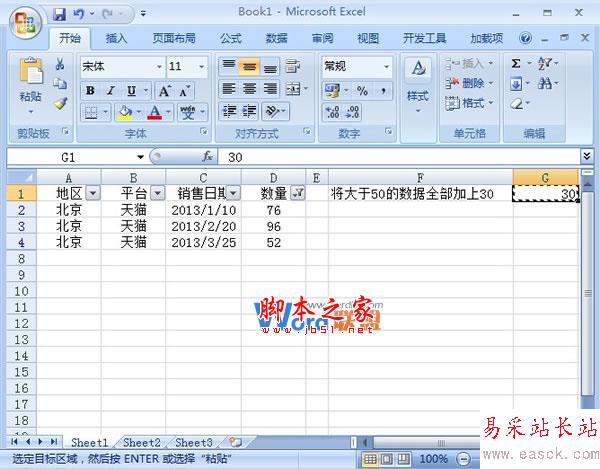600x469 pixels.
Task: Open the font name dropdown 宋体
Action: [x=160, y=67]
